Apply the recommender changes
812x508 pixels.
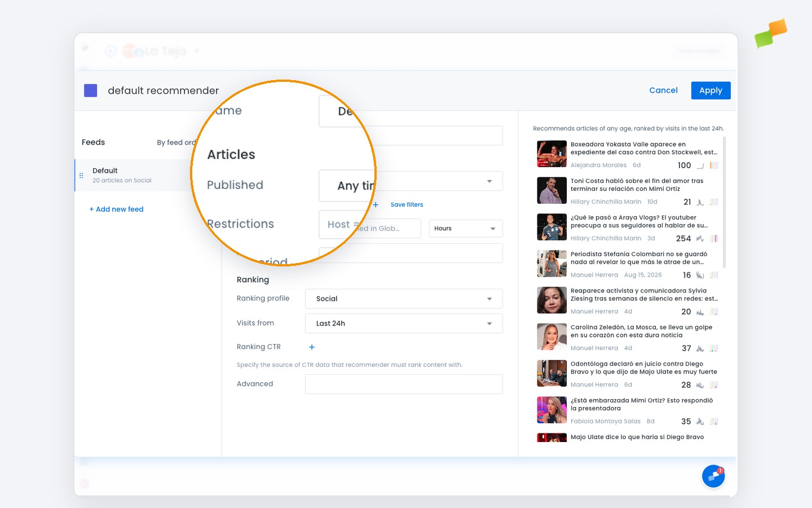point(710,90)
